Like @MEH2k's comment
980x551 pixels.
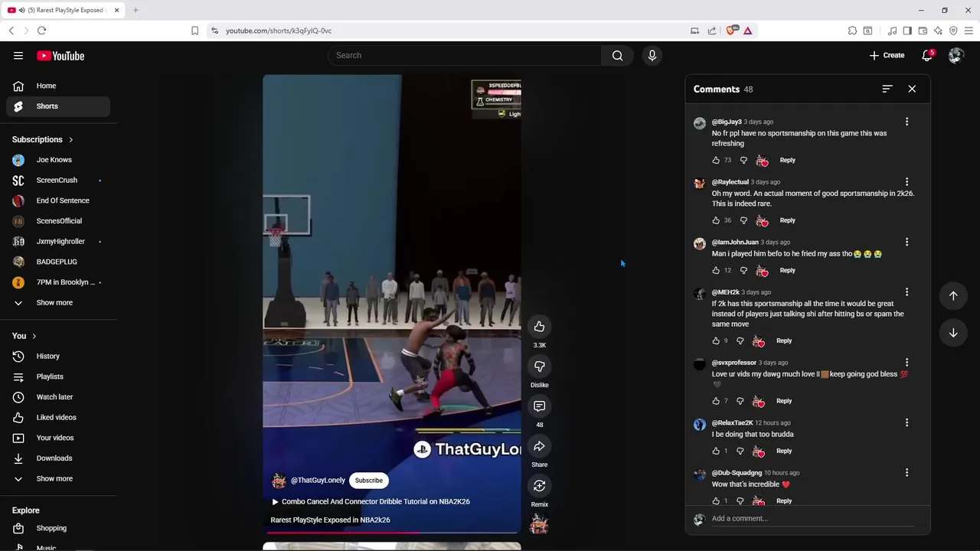point(716,341)
